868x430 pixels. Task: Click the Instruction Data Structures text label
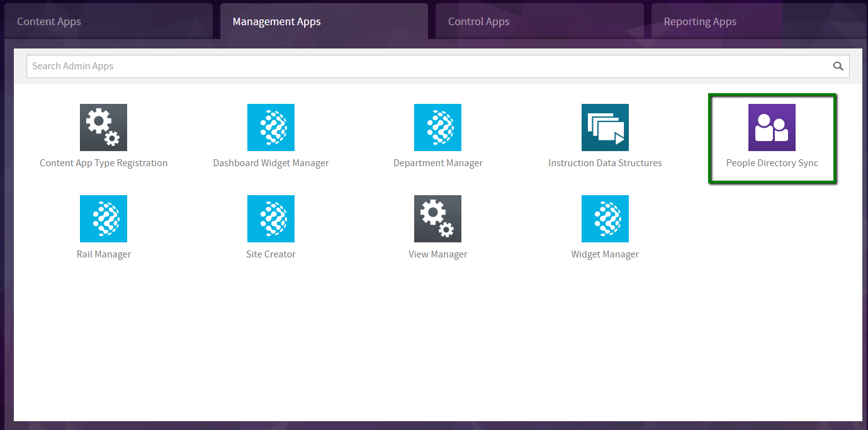(605, 163)
